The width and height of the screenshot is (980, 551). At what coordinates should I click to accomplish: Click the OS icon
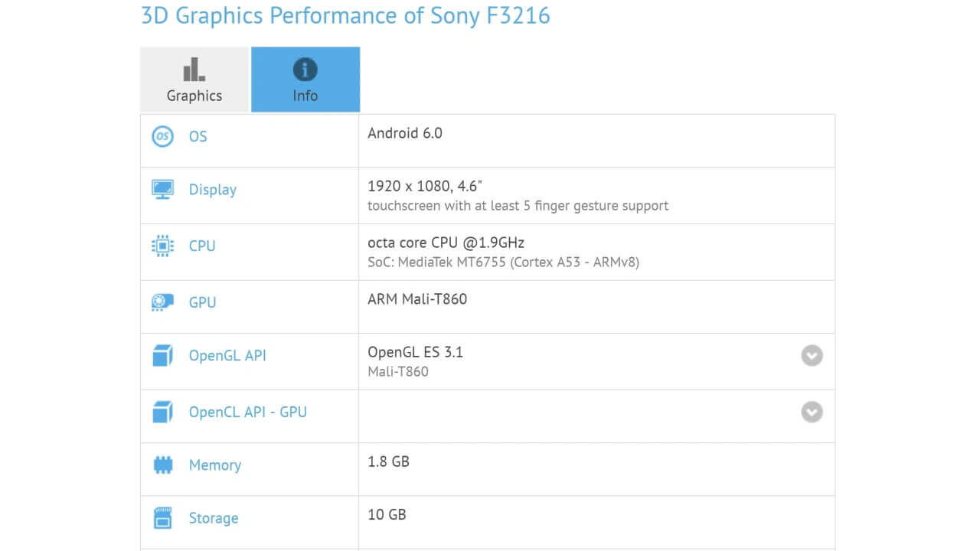pyautogui.click(x=162, y=136)
